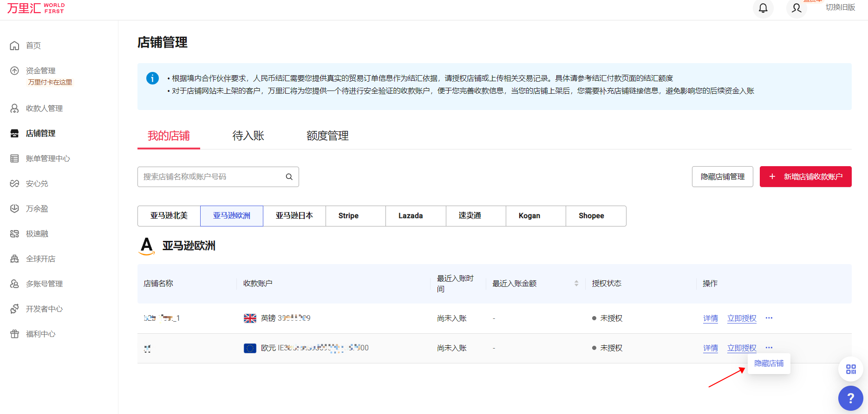
Task: Open the QR code floating icon
Action: click(x=850, y=369)
